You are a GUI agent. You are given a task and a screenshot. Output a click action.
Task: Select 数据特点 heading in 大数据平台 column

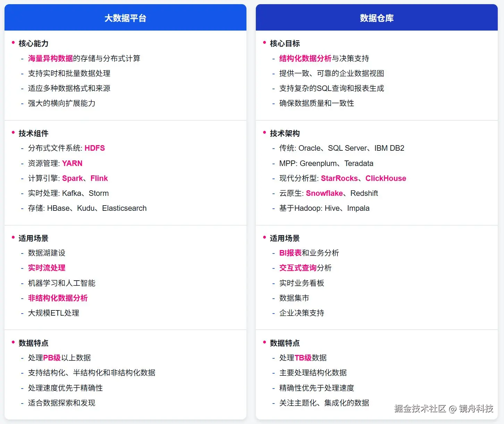[33, 343]
